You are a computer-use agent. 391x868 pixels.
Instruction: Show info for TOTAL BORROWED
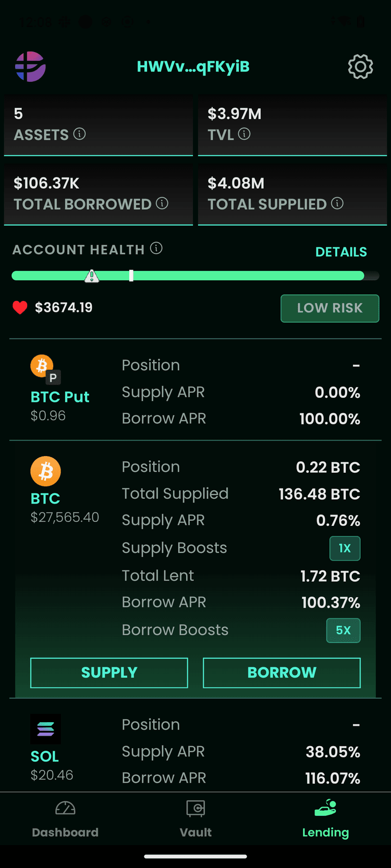[x=162, y=203]
